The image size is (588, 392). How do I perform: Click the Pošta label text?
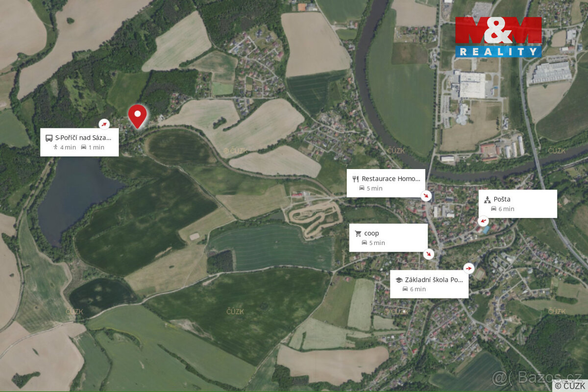(x=502, y=199)
